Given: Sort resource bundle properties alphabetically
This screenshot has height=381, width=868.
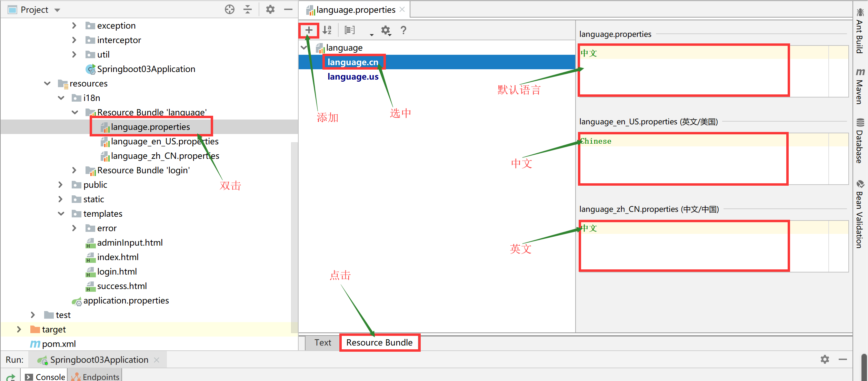Looking at the screenshot, I should pos(327,30).
